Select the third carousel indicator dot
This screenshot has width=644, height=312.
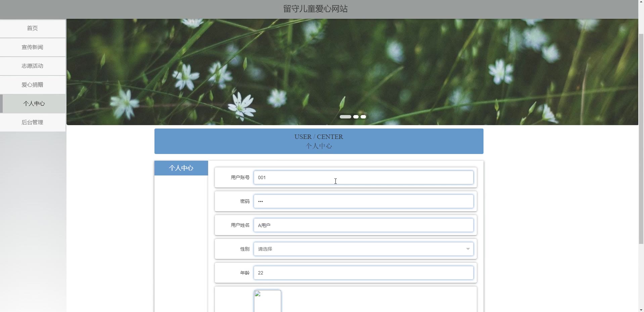point(363,117)
